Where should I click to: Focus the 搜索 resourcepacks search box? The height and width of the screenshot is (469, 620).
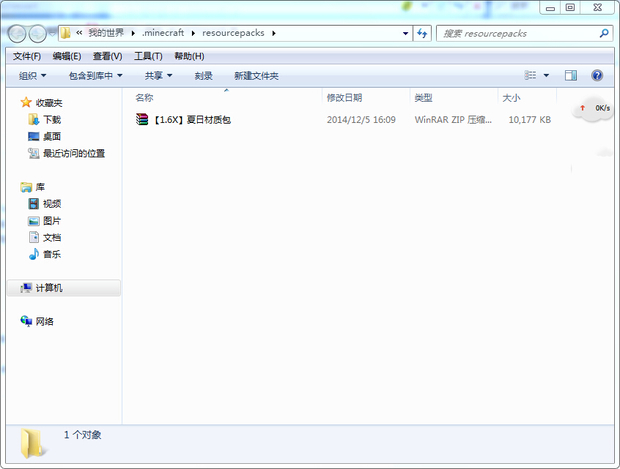[518, 34]
